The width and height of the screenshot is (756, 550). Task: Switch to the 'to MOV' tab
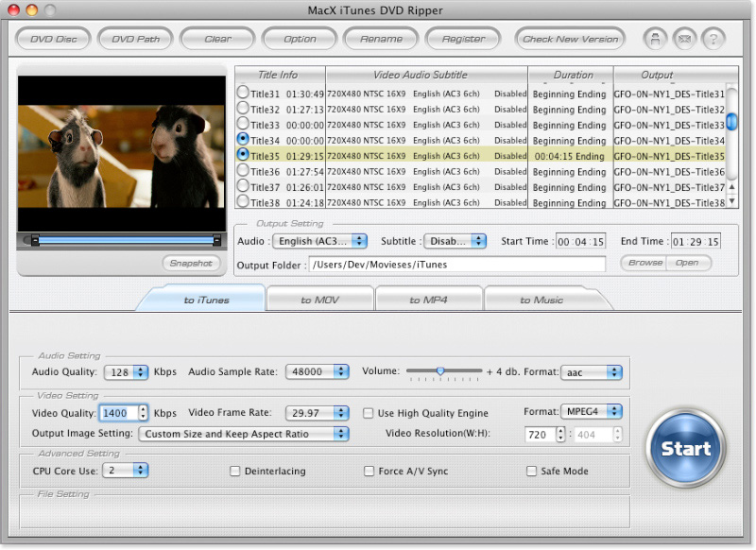click(320, 300)
